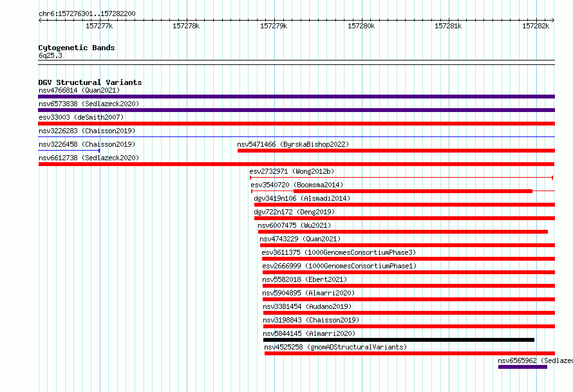Image resolution: width=573 pixels, height=392 pixels.
Task: Select the nsv5904895 red variant bar
Action: pos(409,299)
